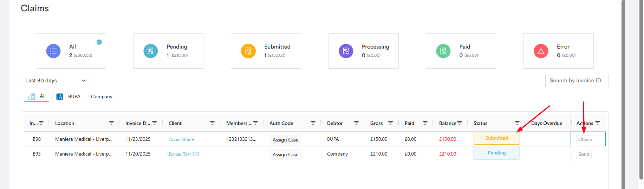Open the Status column filter icon

pyautogui.click(x=517, y=123)
